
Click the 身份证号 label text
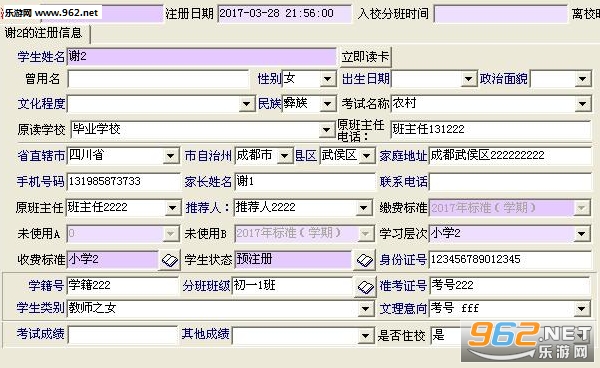(x=403, y=260)
